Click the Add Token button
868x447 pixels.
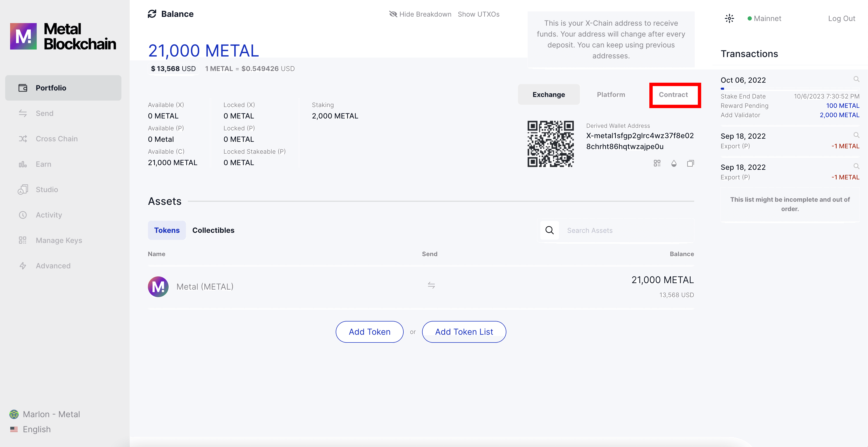tap(369, 332)
